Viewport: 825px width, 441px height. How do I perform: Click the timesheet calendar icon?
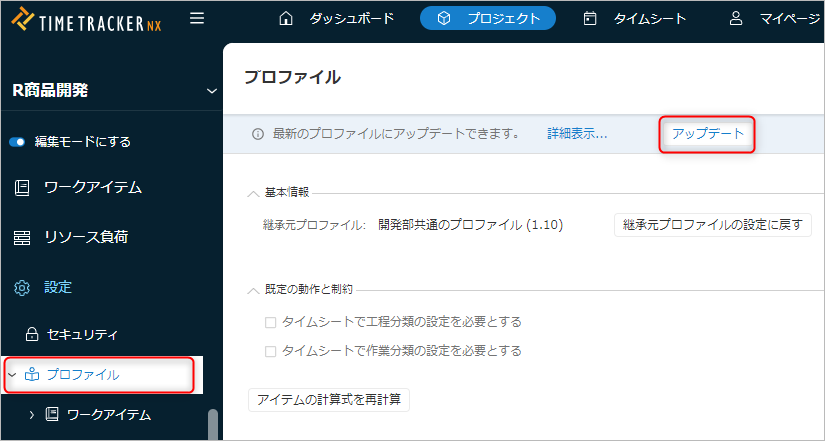[x=590, y=18]
